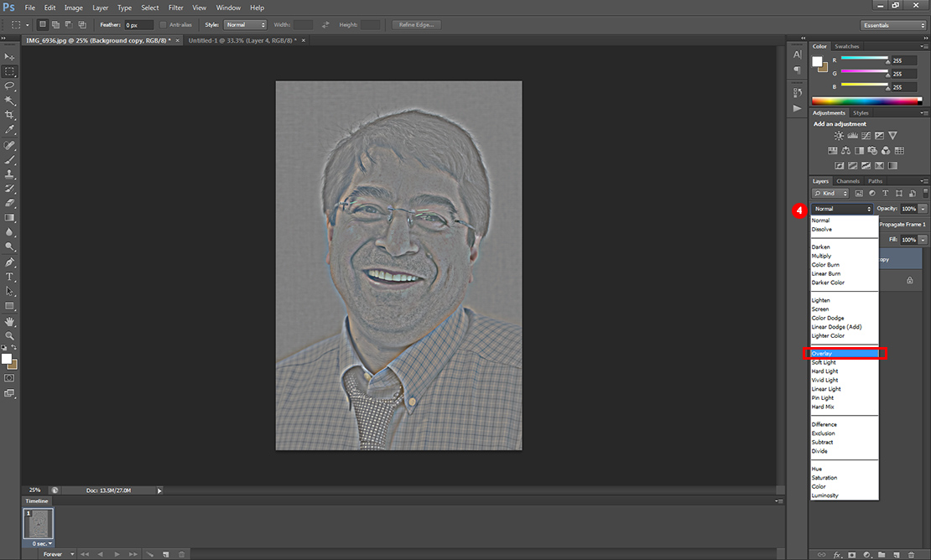Enable the Anti-alias checkbox
The image size is (931, 560).
pyautogui.click(x=164, y=25)
